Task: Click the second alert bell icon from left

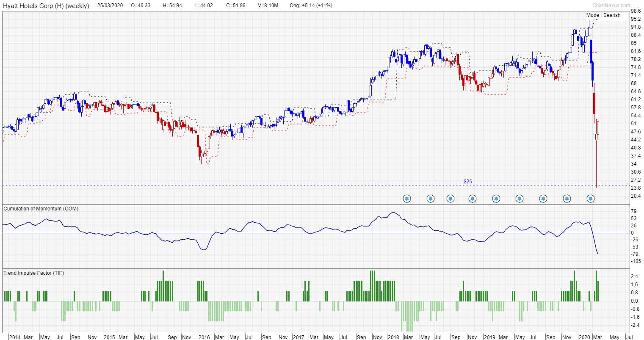Action: coord(430,198)
